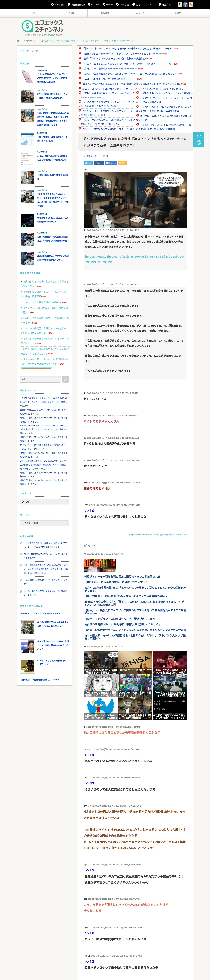Open the 日経平均株価が一時4,000円超の大暴落 link in the sponsor list
210x980 pixels.
click(125, 596)
